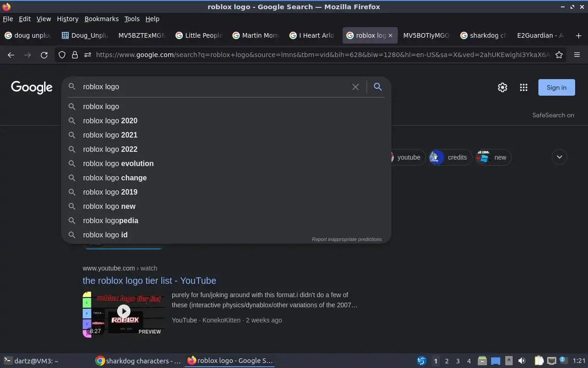Screen dimensions: 588x368
Task: Switch to workspace 3
Action: coord(458,361)
